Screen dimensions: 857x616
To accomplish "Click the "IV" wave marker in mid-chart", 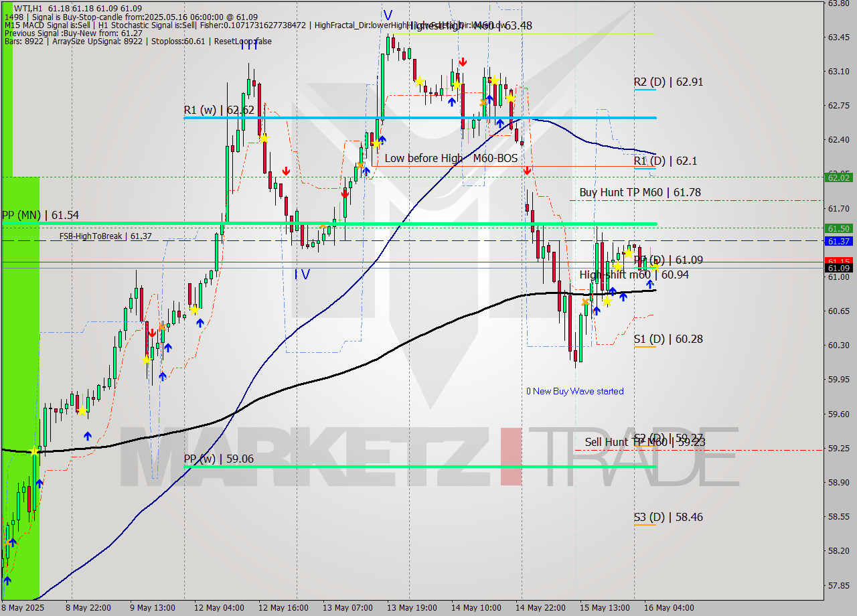I will click(301, 273).
